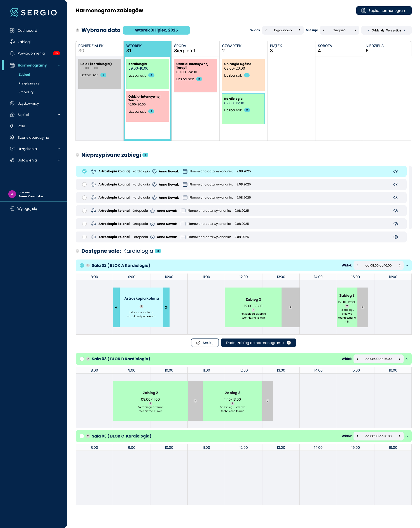This screenshot has height=528, width=420.
Task: Select Sala 03 BLOK B Kardiologia radio
Action: click(82, 359)
